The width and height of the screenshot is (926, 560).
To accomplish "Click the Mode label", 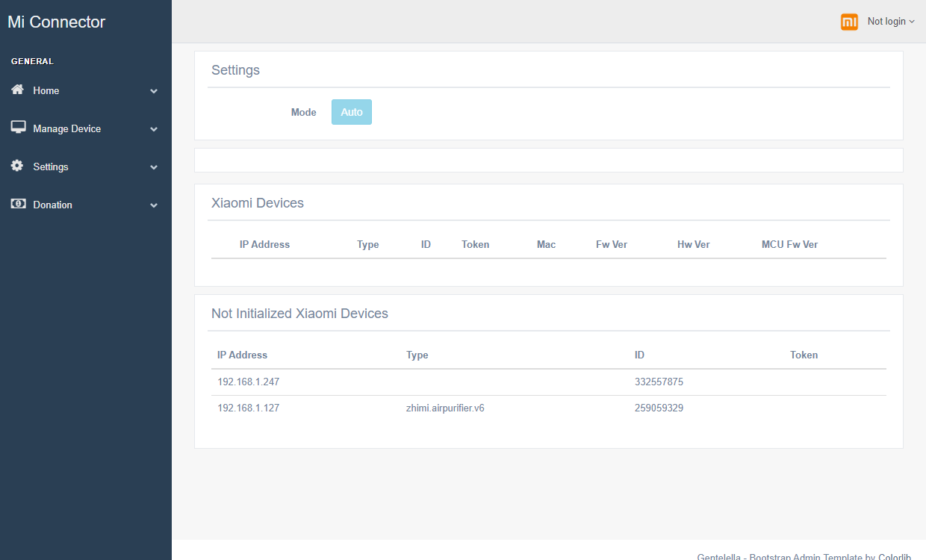I will click(304, 112).
